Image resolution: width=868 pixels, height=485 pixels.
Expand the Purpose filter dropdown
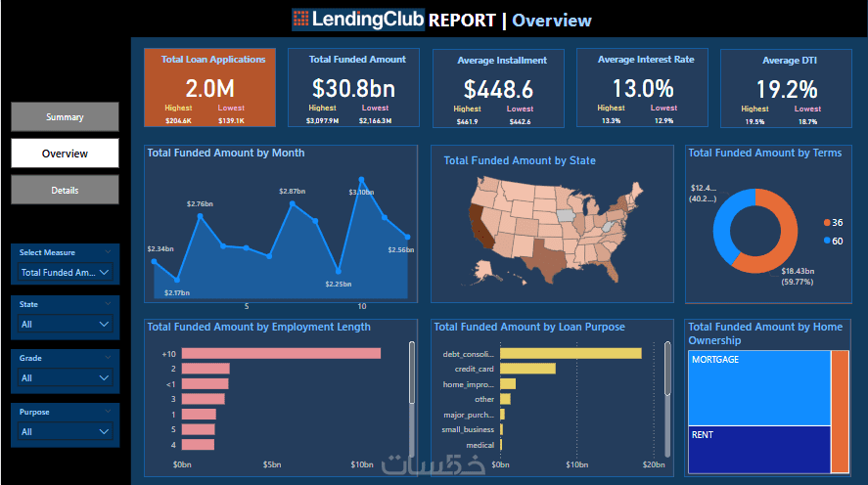click(x=65, y=431)
